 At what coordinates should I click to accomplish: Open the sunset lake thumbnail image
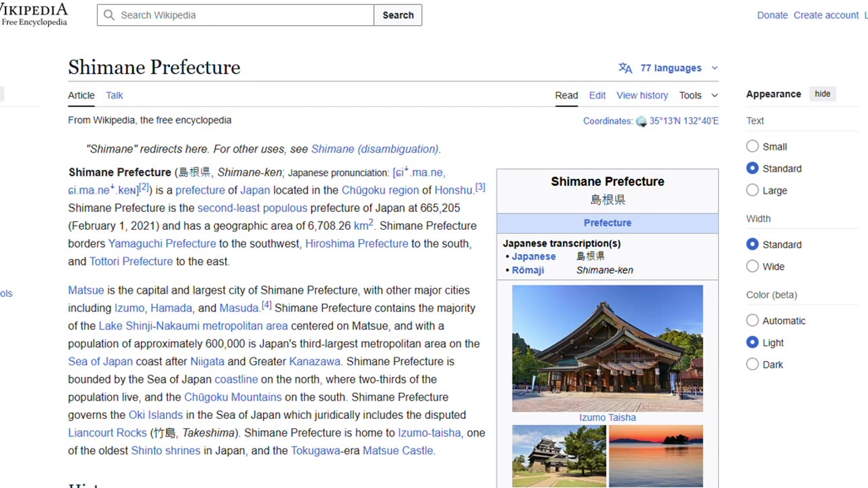[656, 456]
